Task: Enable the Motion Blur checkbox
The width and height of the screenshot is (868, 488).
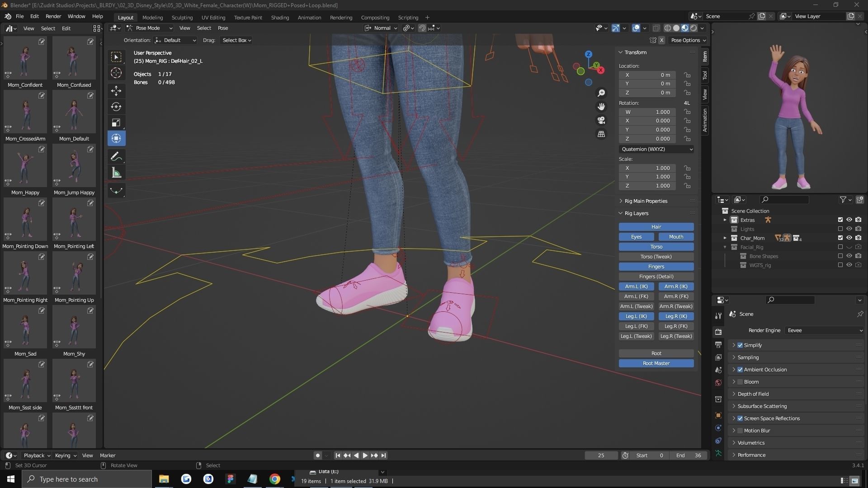Action: 740,431
